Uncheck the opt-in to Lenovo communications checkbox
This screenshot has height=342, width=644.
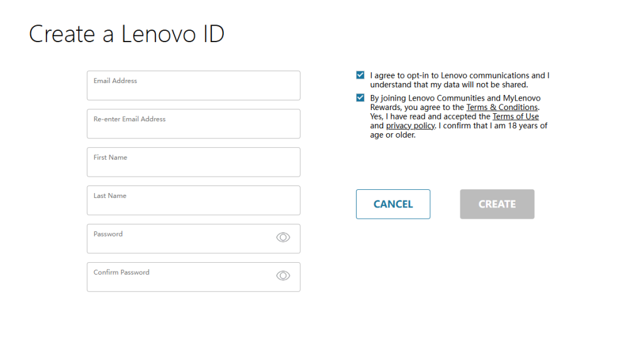[x=360, y=75]
